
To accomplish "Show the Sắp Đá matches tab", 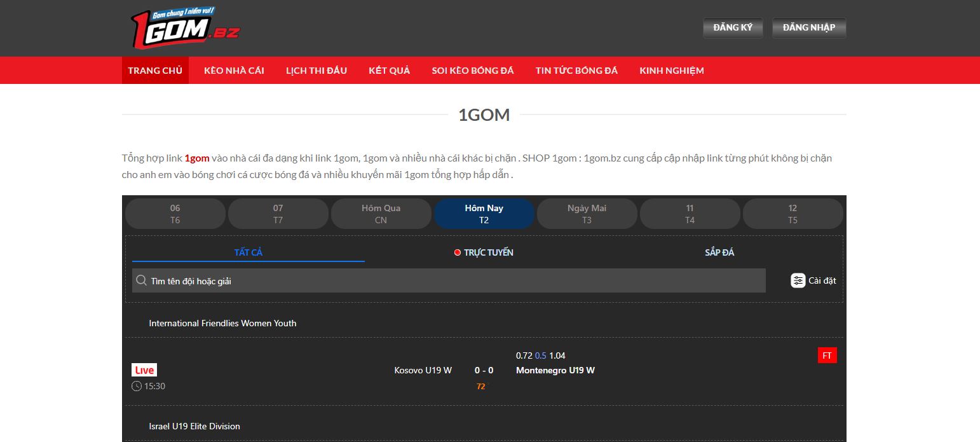I will point(719,252).
